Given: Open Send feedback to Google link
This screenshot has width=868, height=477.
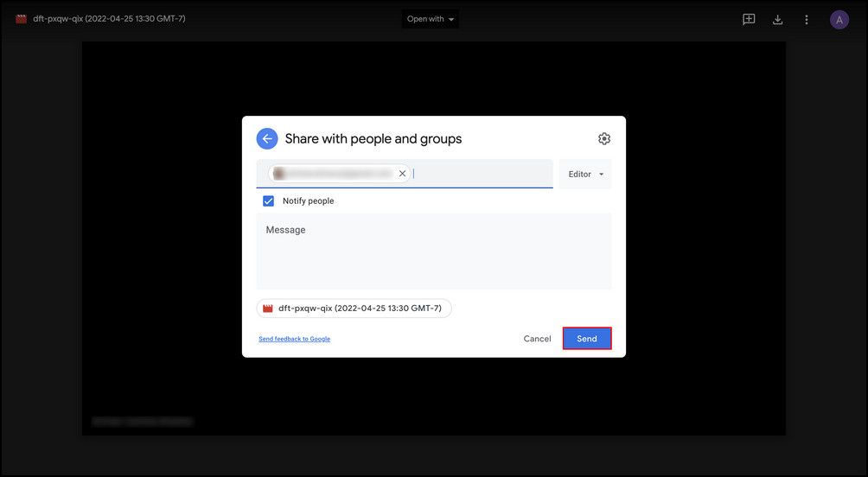Looking at the screenshot, I should pyautogui.click(x=295, y=339).
